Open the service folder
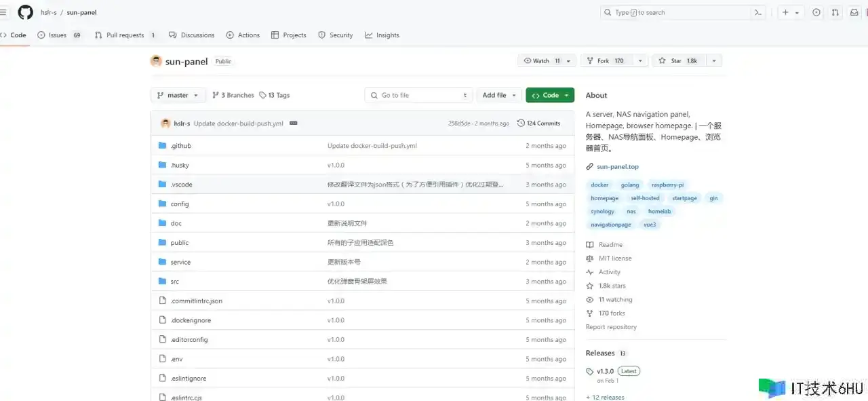The height and width of the screenshot is (401, 868). [180, 262]
